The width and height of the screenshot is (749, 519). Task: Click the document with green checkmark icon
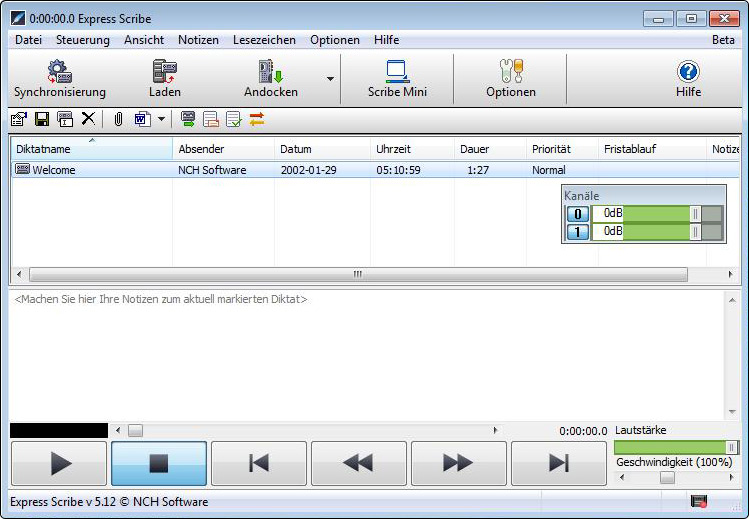[234, 119]
